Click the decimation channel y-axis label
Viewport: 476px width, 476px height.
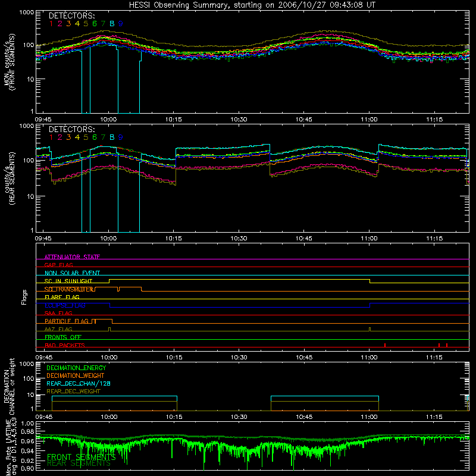[10, 386]
